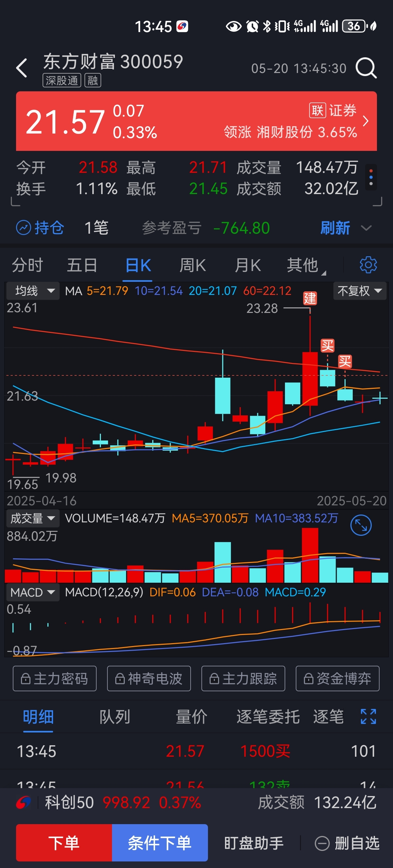Tap the upper 买 marker above the 60-day line
Screen dimensions: 393x868
tap(327, 345)
